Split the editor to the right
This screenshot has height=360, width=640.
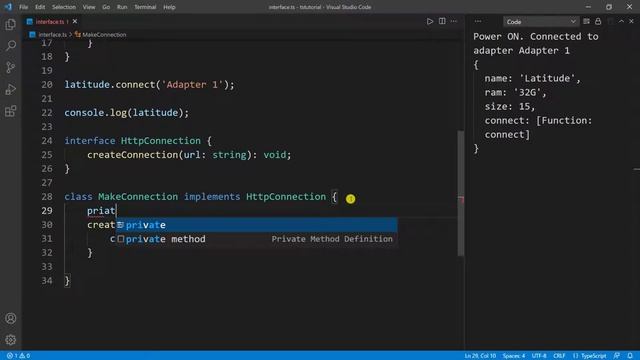click(442, 21)
